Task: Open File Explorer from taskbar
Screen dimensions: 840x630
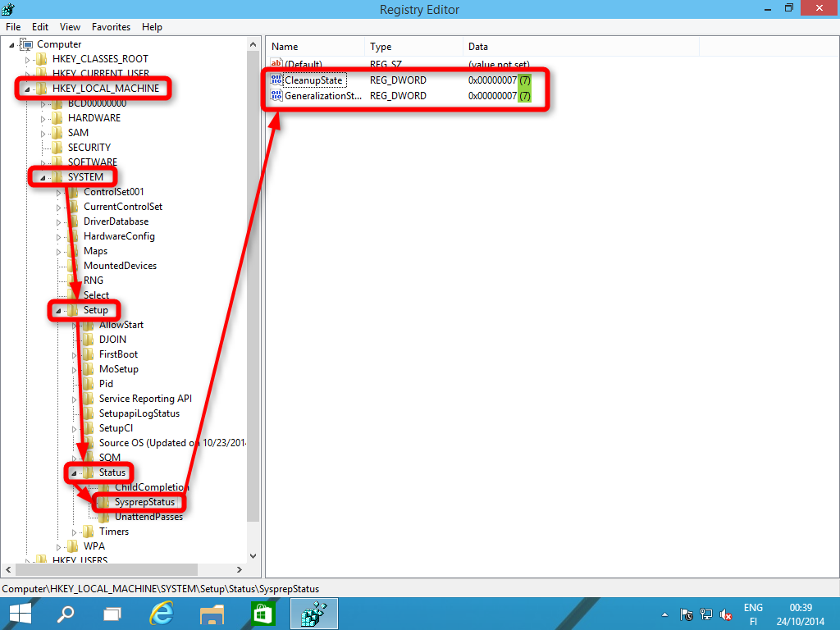Action: pyautogui.click(x=212, y=614)
